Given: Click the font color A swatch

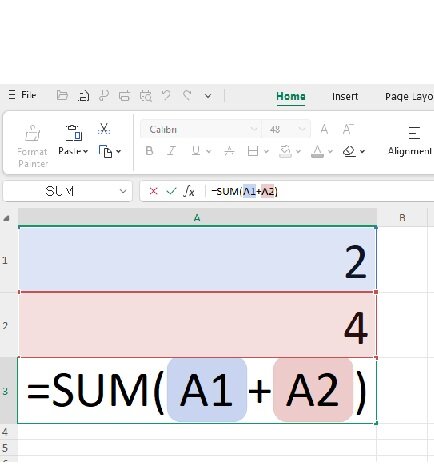Looking at the screenshot, I should pos(317,151).
